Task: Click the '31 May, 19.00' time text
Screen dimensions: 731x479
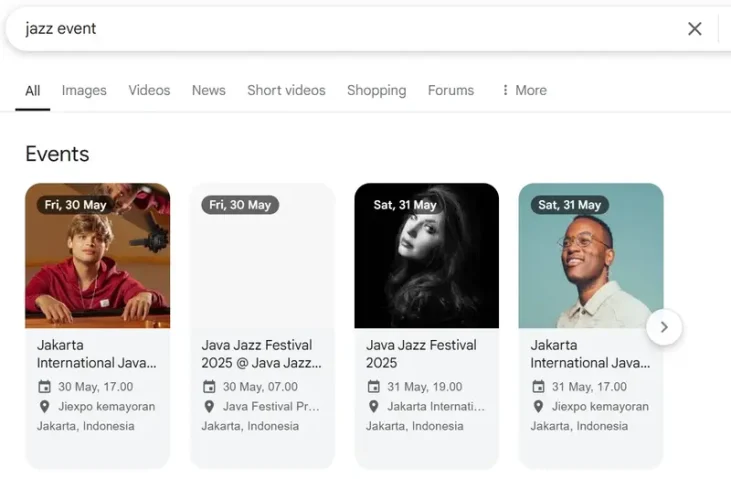Action: click(425, 387)
